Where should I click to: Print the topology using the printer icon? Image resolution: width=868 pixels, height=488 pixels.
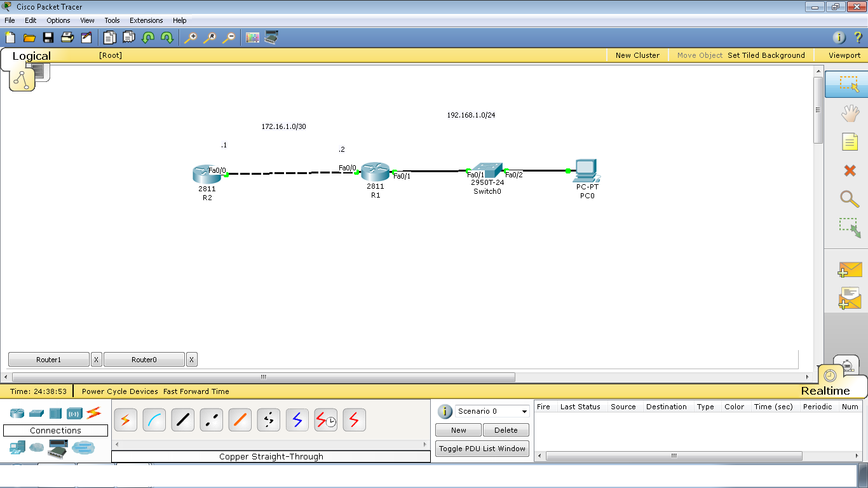pos(67,37)
